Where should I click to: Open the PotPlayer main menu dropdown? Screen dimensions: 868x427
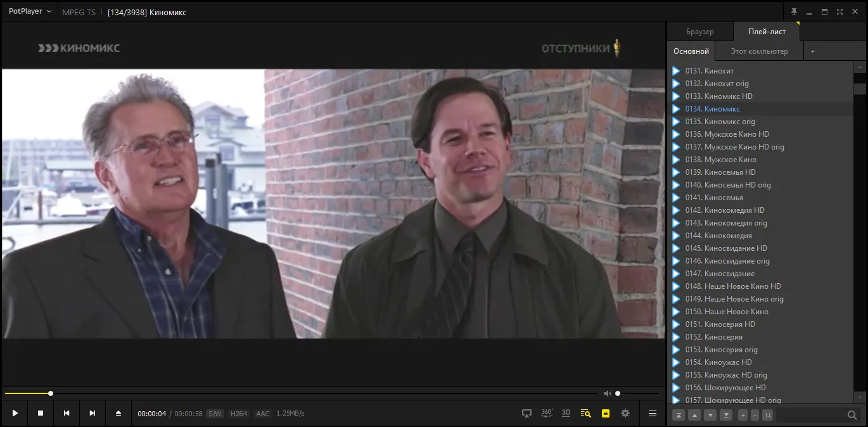point(30,12)
